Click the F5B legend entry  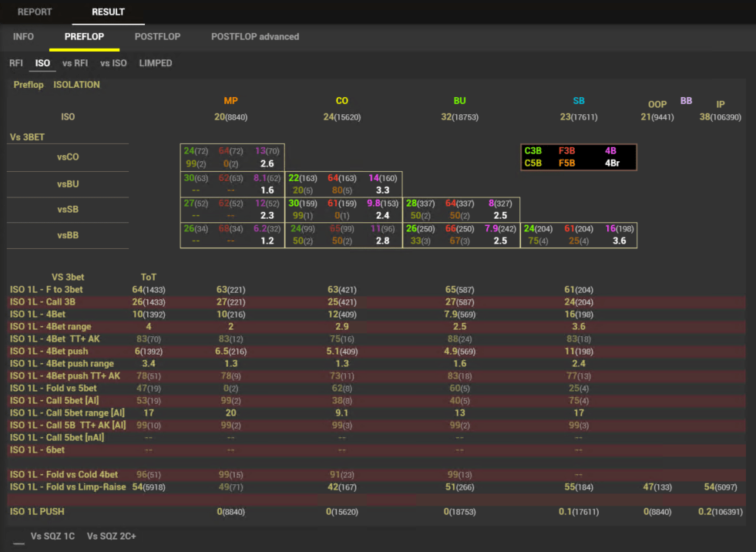[x=566, y=163]
